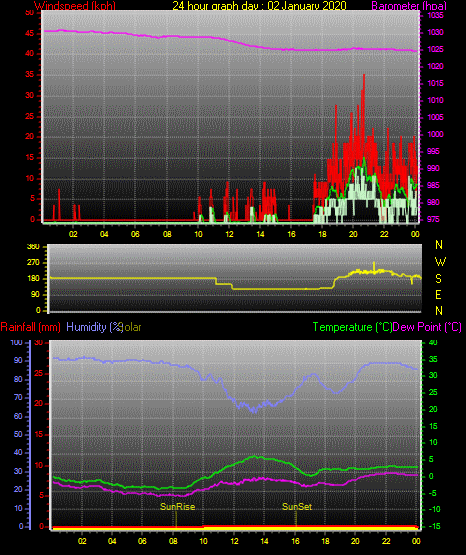466x555 pixels.
Task: Click the '22' hour label under bottom graph
Action: coord(386,541)
